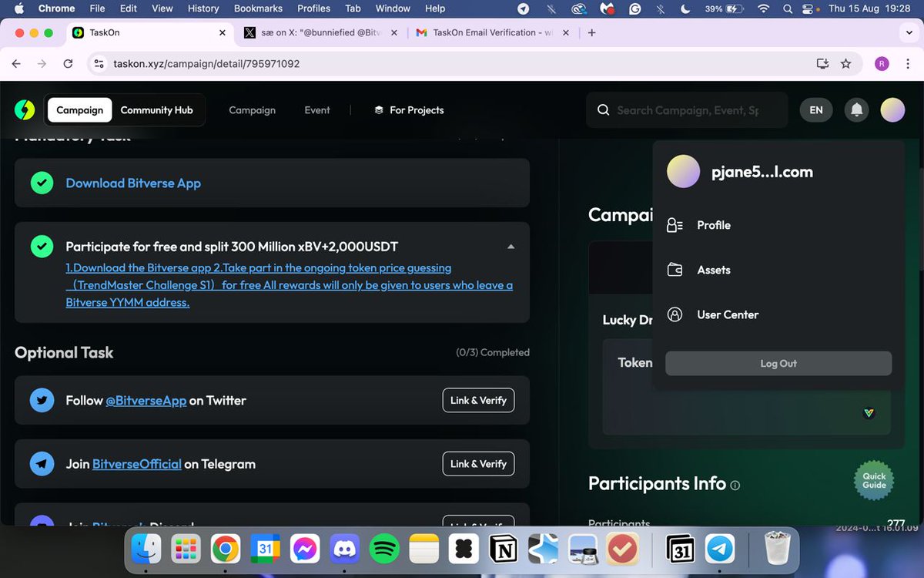Open Discord from the dock
The width and height of the screenshot is (924, 578).
click(x=344, y=549)
